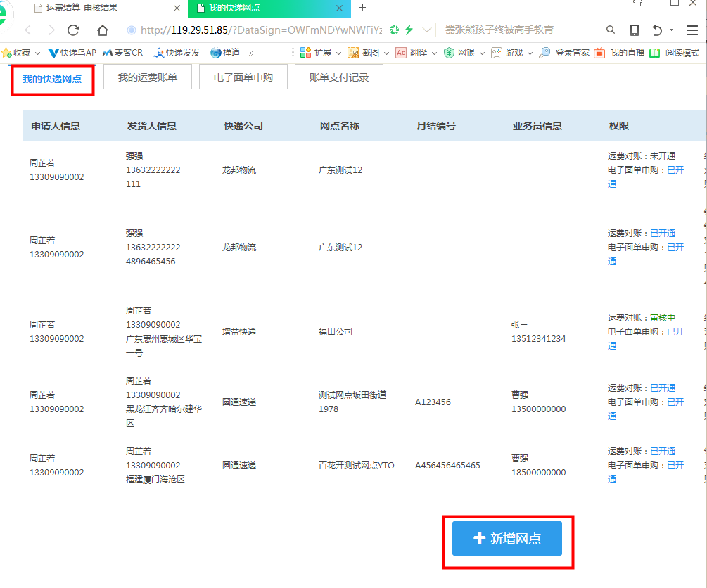The width and height of the screenshot is (707, 588).
Task: Go to the browser home page icon
Action: 103,30
